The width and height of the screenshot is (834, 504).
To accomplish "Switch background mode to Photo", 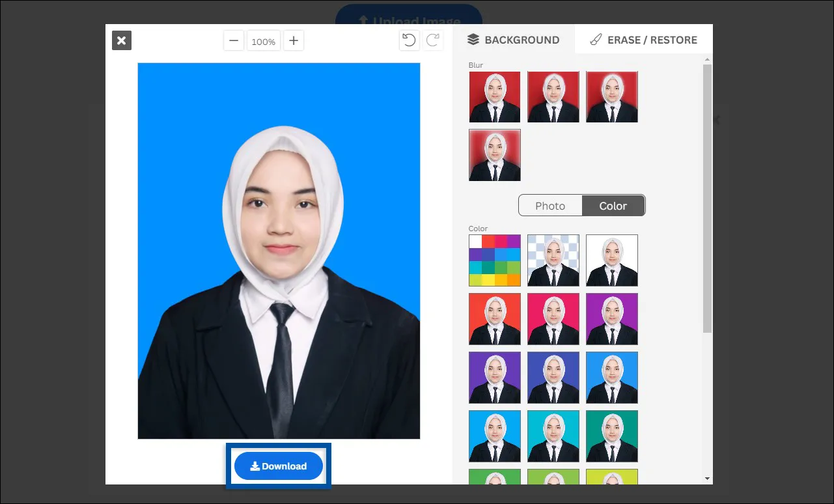I will pyautogui.click(x=550, y=205).
